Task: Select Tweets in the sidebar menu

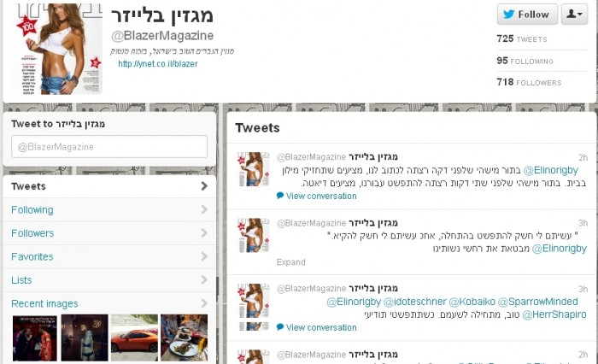Action: (x=109, y=186)
